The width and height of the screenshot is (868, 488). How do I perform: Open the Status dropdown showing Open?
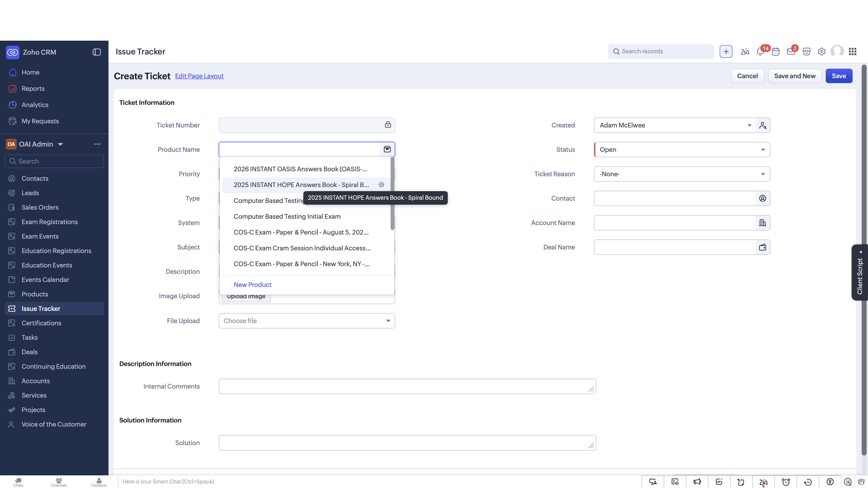tap(682, 150)
